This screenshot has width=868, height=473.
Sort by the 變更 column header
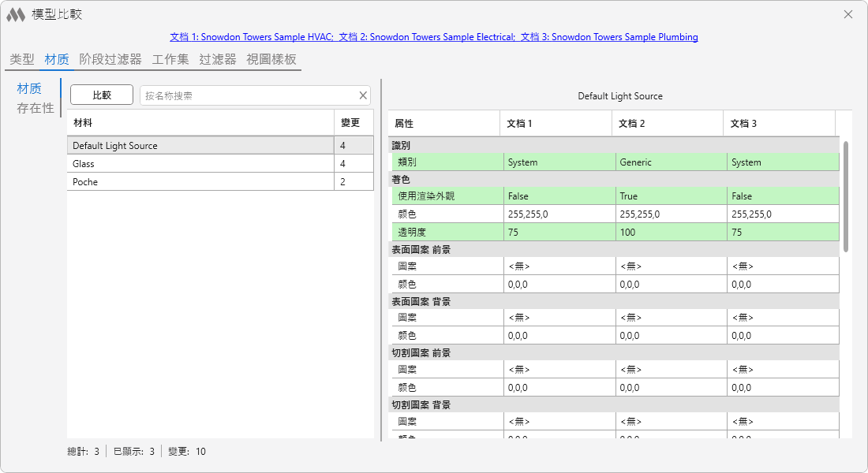(x=354, y=122)
